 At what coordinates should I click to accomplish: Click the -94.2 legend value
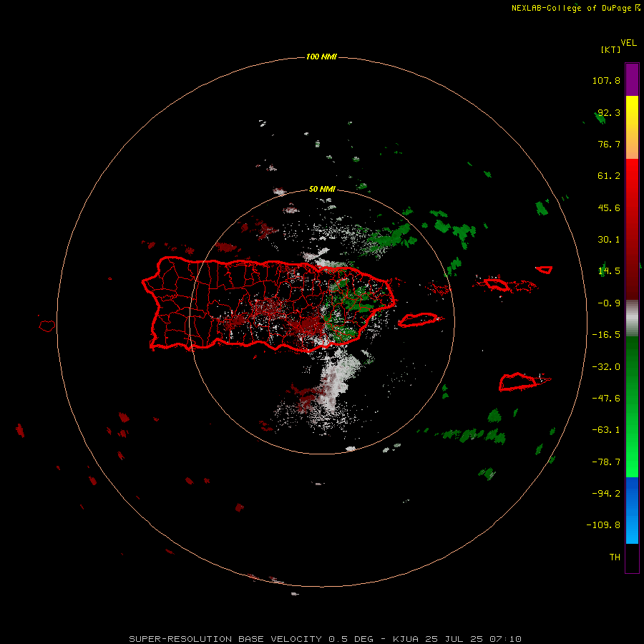click(606, 494)
